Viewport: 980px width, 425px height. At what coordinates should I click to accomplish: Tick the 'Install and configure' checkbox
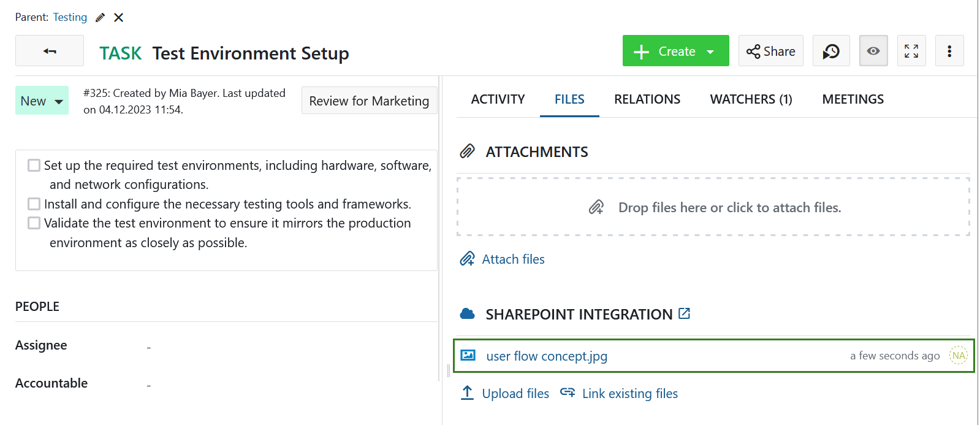point(34,204)
